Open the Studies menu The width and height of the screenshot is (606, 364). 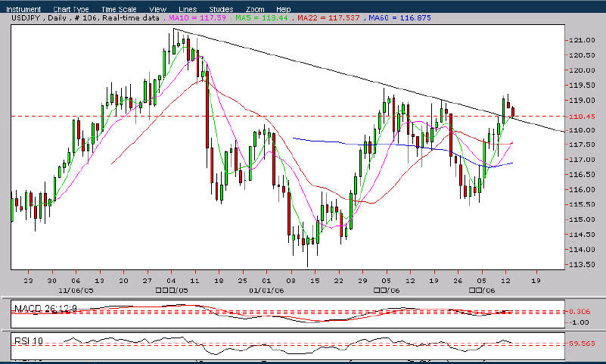pos(221,9)
